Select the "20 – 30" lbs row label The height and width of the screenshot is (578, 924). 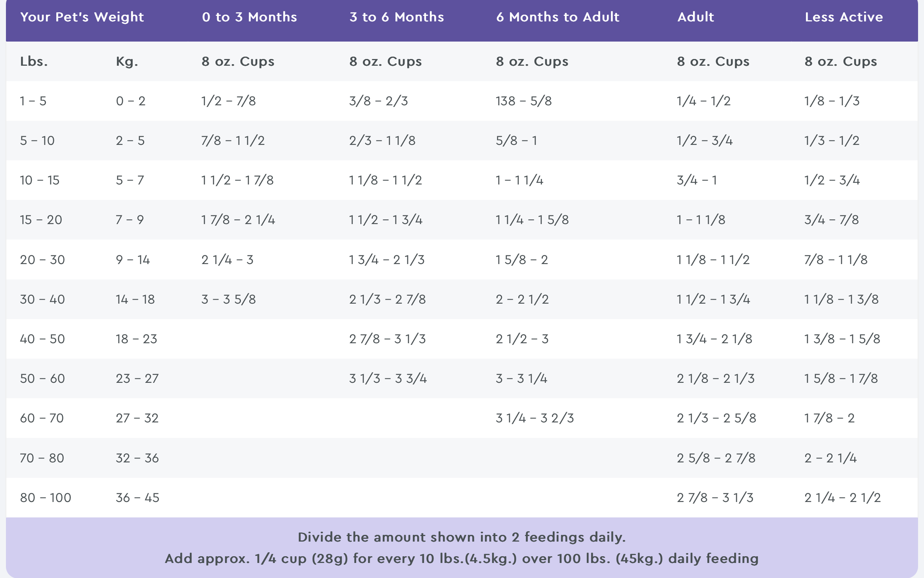pyautogui.click(x=42, y=260)
